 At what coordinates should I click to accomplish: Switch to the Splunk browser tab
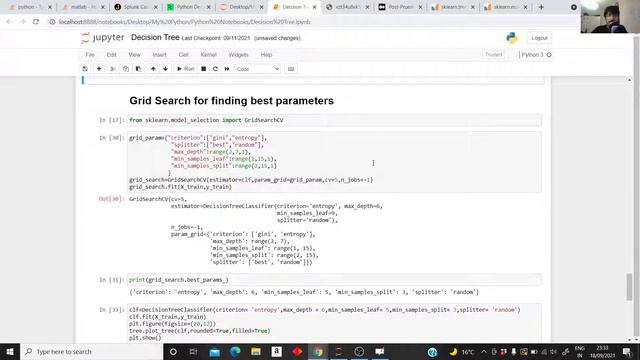pyautogui.click(x=136, y=7)
